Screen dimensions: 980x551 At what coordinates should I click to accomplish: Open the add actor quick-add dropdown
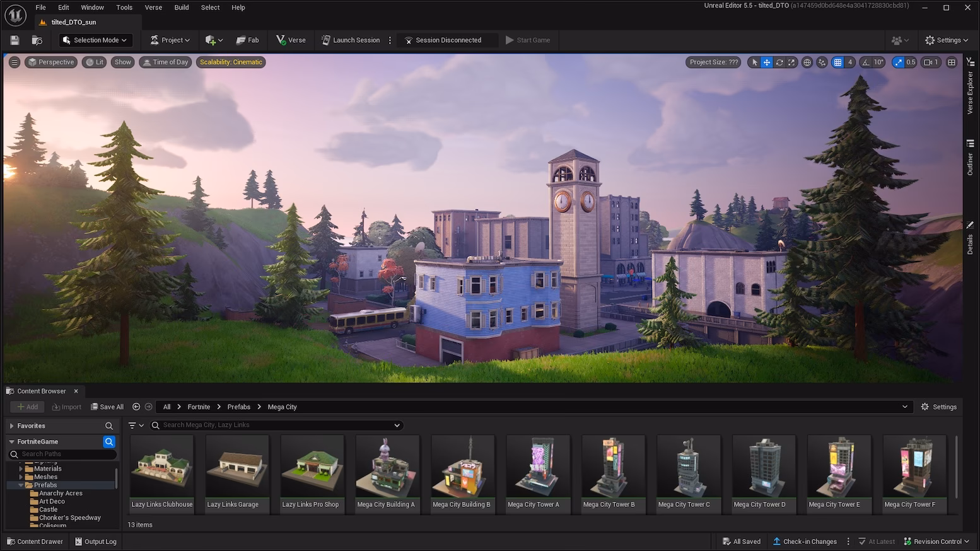tap(214, 40)
